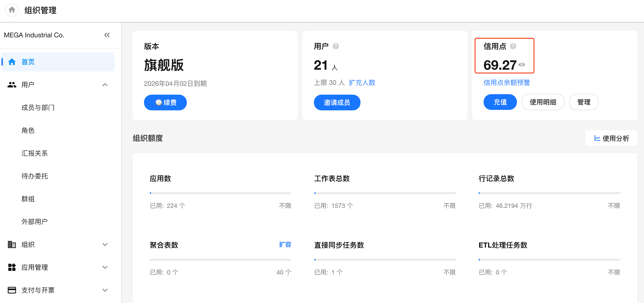The width and height of the screenshot is (644, 303).
Task: Expand the 支付与开票 sidebar section chevron
Action: (x=105, y=290)
